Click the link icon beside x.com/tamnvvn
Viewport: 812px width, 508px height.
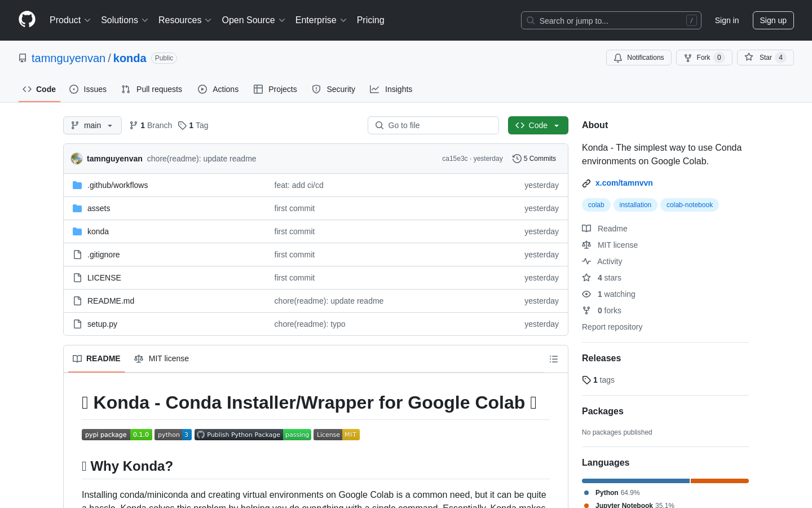pyautogui.click(x=586, y=183)
